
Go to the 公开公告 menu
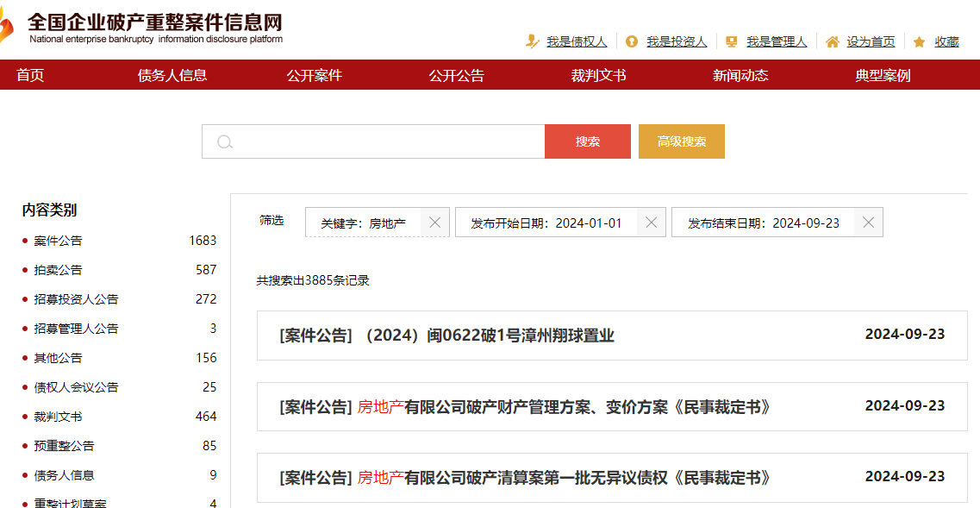[x=456, y=75]
